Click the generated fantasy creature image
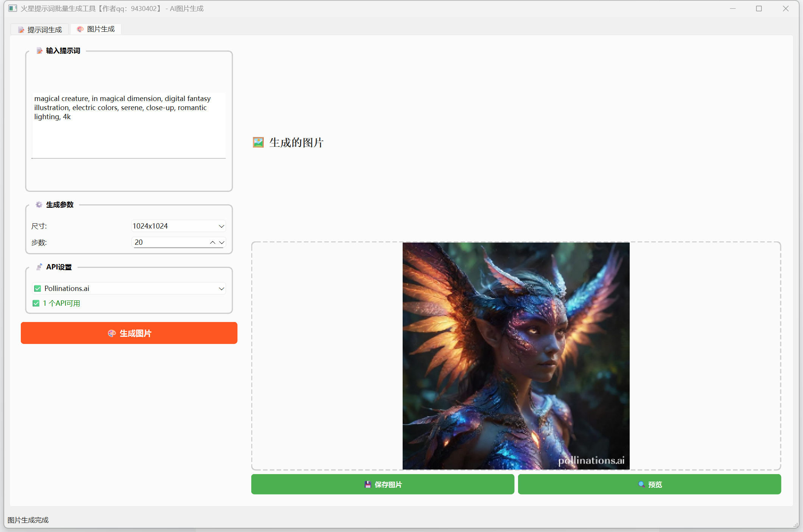The width and height of the screenshot is (803, 532). pyautogui.click(x=516, y=356)
